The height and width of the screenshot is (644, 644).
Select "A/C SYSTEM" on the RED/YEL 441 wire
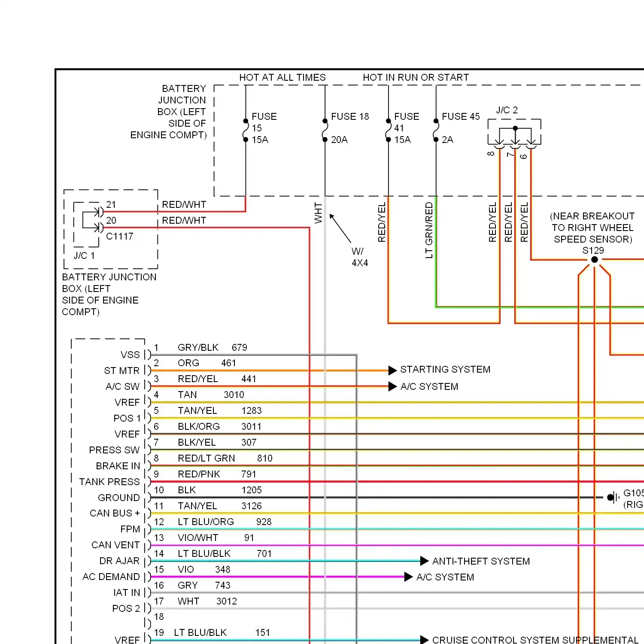click(x=429, y=387)
